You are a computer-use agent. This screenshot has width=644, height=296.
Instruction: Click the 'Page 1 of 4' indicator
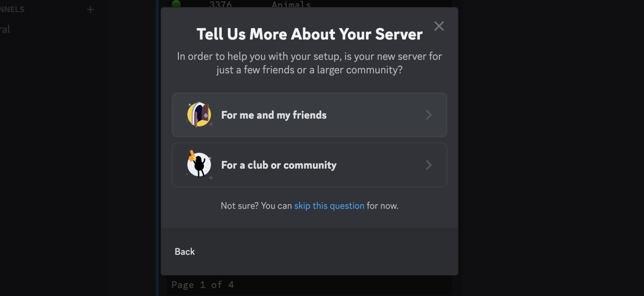[203, 284]
